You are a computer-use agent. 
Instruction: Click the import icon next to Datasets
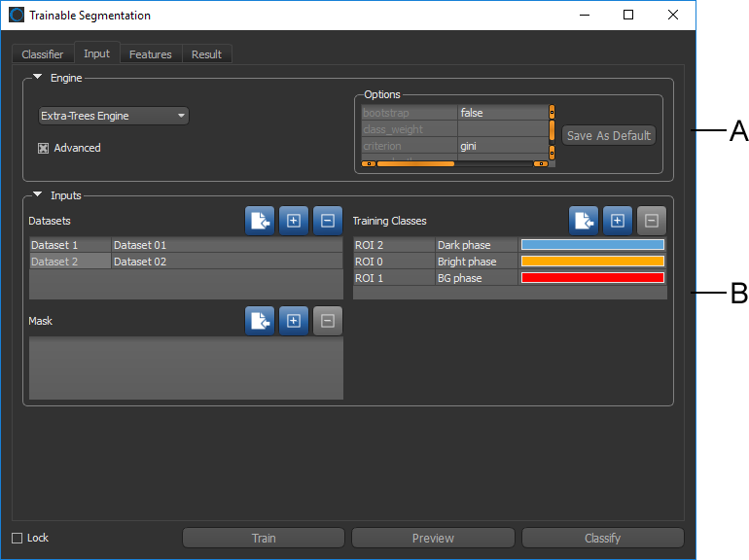[x=261, y=221]
